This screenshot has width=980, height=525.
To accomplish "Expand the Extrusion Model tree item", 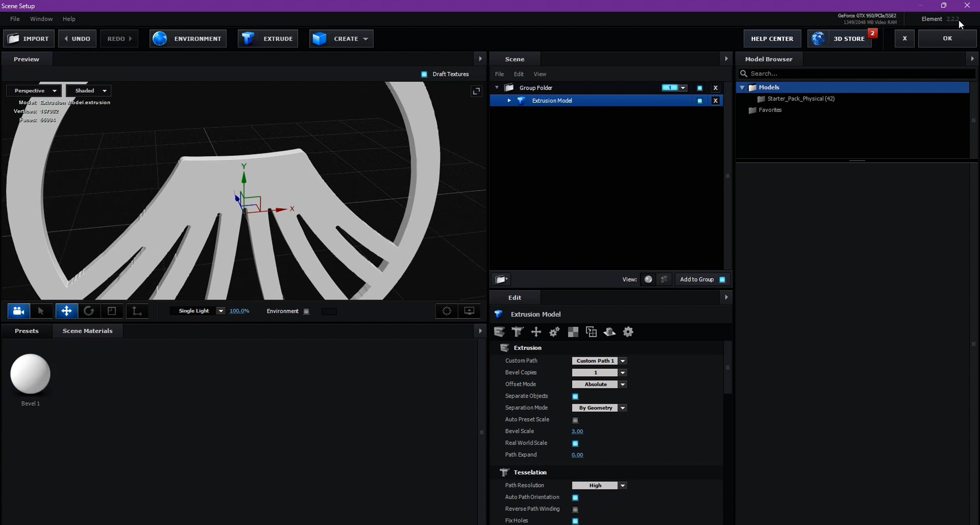I will pos(509,101).
